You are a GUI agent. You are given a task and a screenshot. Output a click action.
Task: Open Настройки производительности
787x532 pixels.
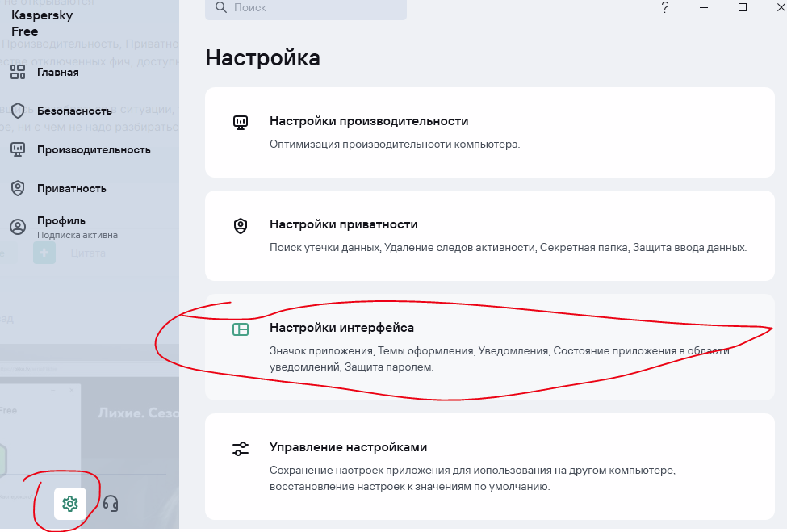[x=490, y=132]
